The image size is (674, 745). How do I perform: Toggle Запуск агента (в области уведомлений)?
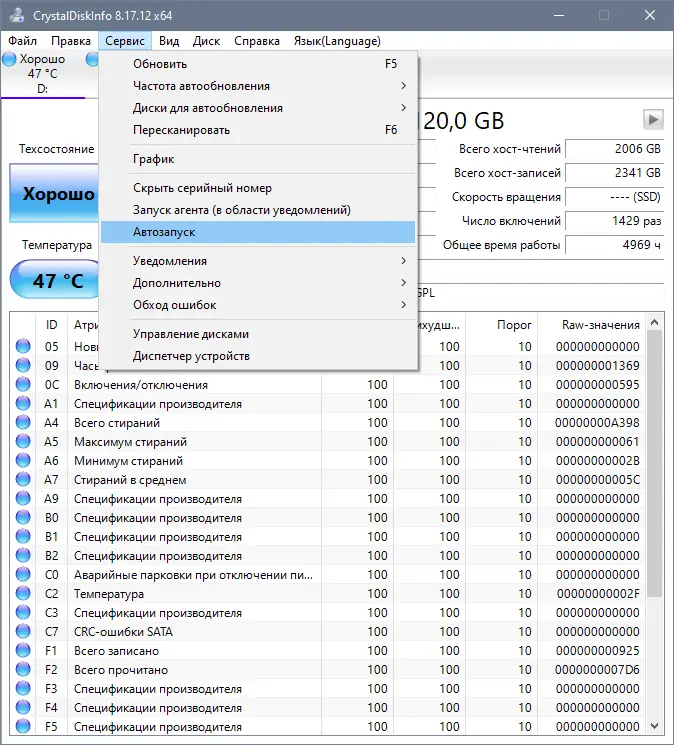tap(258, 210)
